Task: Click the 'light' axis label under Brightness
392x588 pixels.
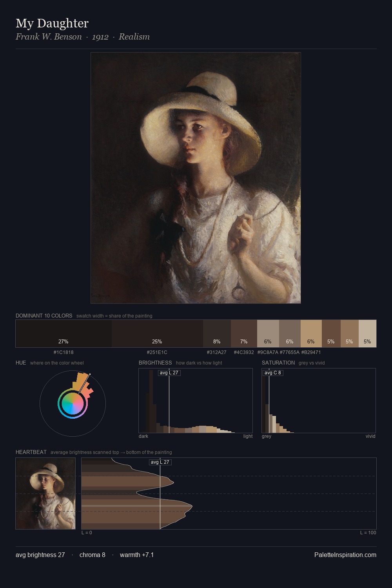Action: [248, 436]
